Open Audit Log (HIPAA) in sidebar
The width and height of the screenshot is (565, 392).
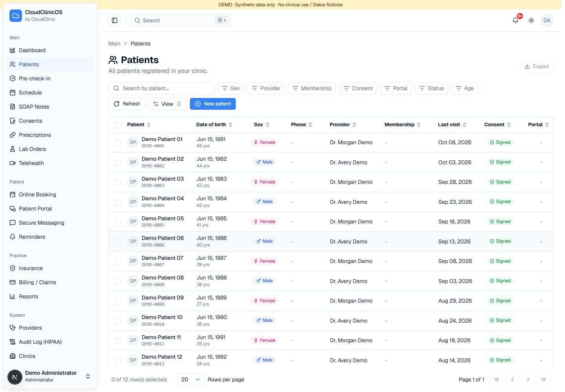[50, 342]
